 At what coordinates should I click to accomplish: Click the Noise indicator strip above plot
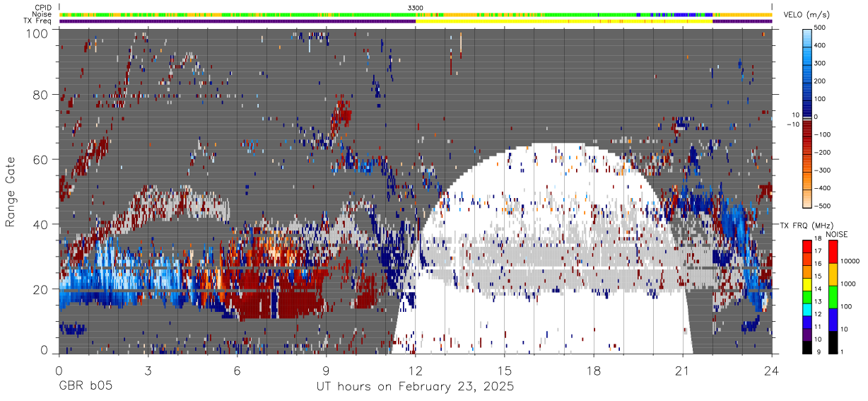[416, 15]
